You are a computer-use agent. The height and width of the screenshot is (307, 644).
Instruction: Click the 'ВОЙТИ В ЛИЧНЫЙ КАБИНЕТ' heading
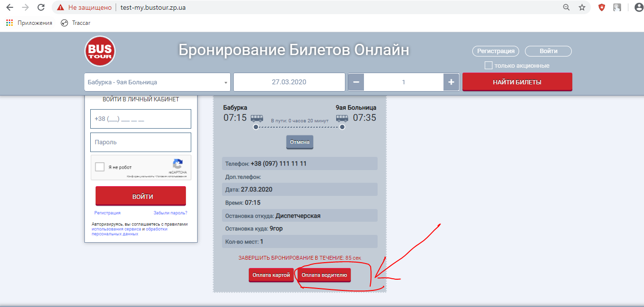141,99
